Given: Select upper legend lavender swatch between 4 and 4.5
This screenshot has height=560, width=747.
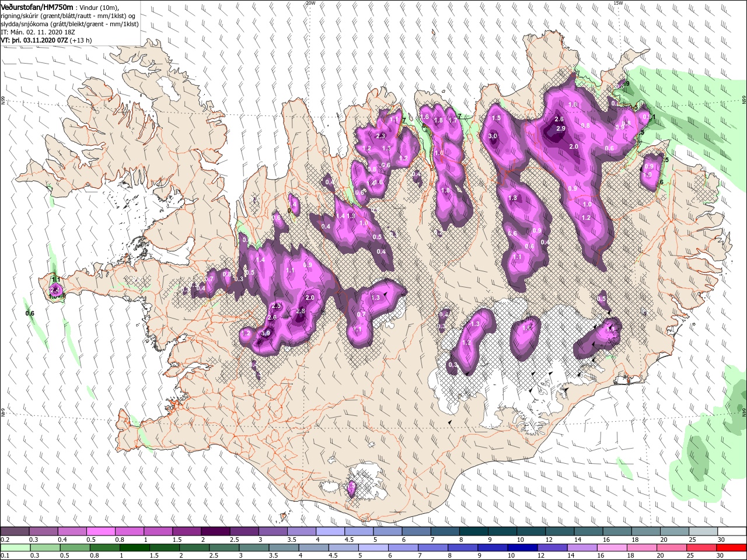Looking at the screenshot, I should 330,531.
